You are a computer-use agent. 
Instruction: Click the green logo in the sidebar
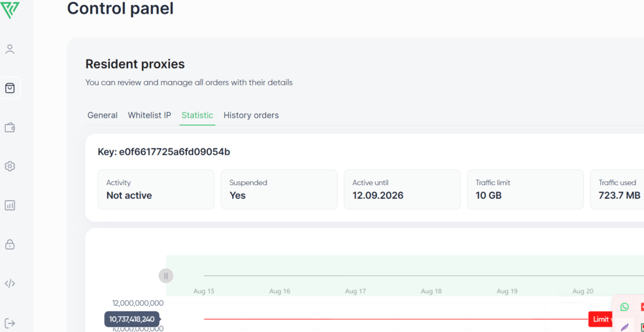pyautogui.click(x=9, y=10)
